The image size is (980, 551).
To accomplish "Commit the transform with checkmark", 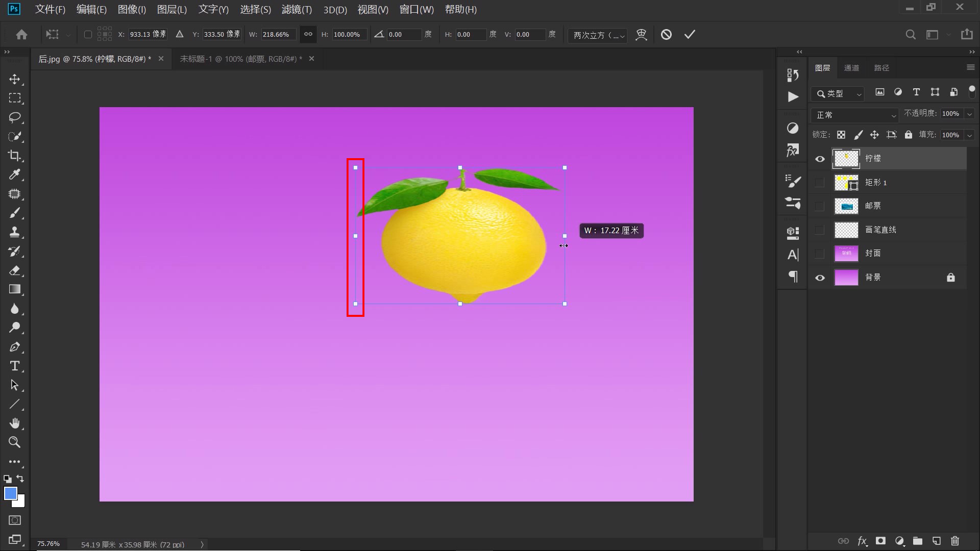I will [690, 34].
